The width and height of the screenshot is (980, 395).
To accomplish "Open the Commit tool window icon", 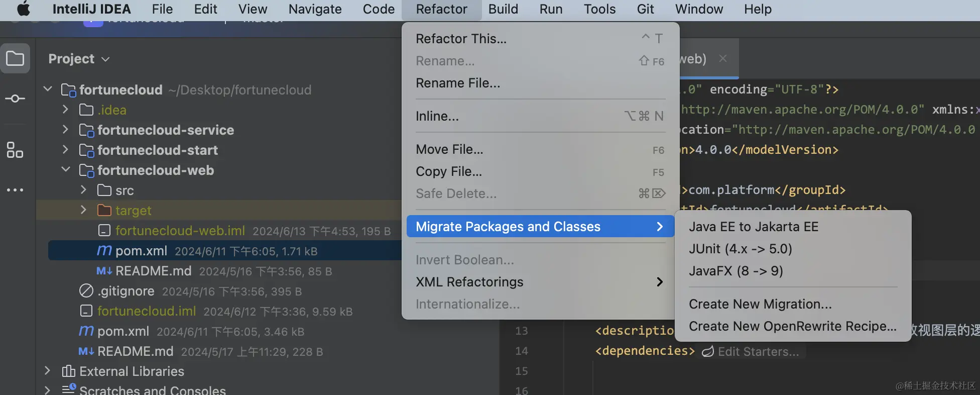I will click(15, 98).
